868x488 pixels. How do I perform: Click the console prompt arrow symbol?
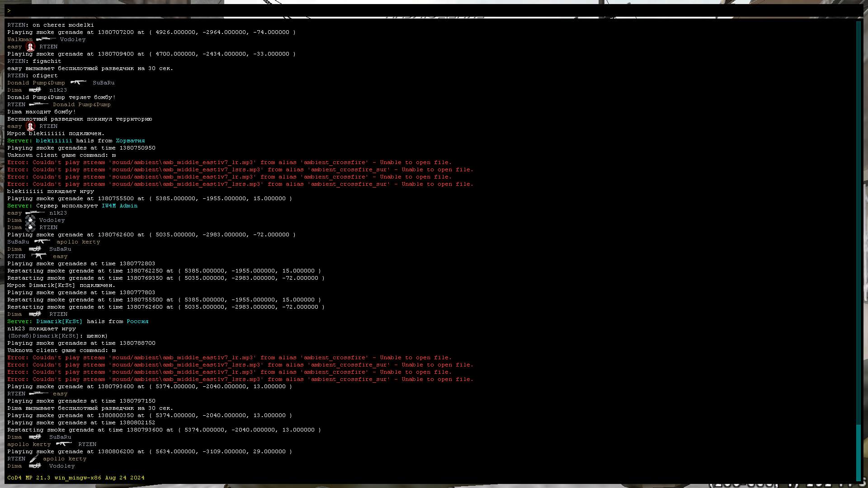tap(9, 11)
